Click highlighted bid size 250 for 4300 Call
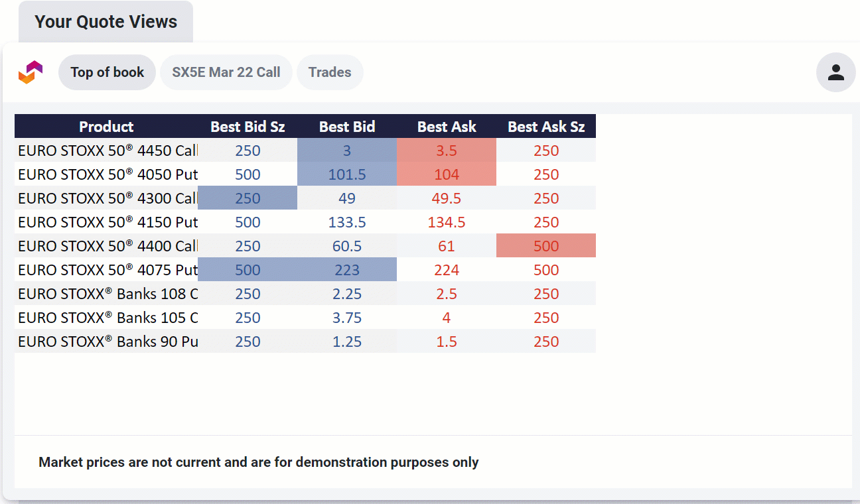The height and width of the screenshot is (504, 860). point(248,198)
